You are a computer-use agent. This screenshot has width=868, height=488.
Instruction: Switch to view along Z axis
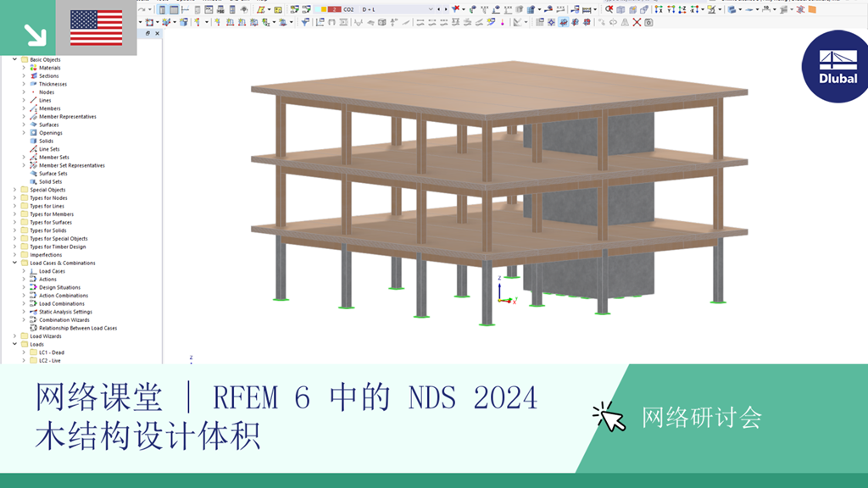682,9
